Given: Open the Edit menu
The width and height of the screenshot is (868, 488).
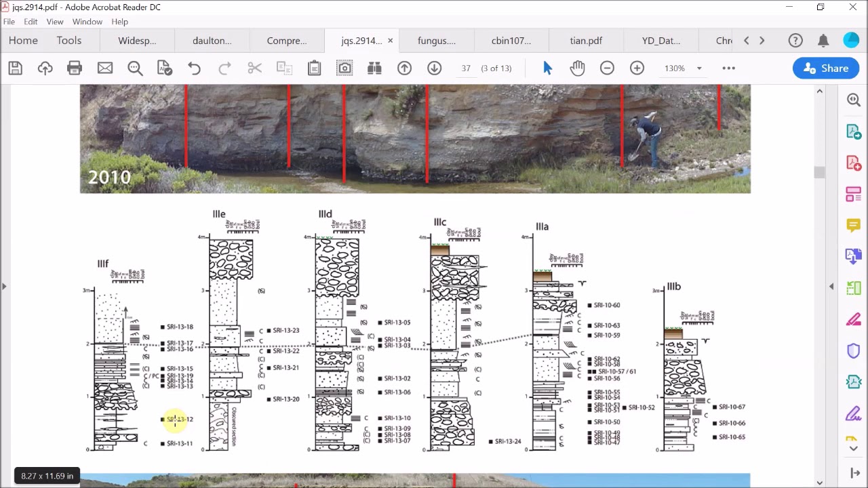Looking at the screenshot, I should (31, 22).
